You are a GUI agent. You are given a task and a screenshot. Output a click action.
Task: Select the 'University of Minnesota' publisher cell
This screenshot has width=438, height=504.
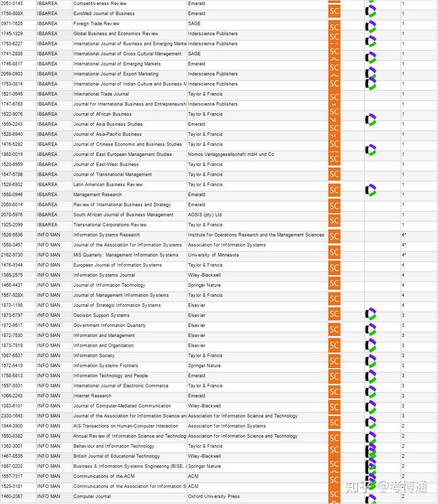(x=213, y=255)
